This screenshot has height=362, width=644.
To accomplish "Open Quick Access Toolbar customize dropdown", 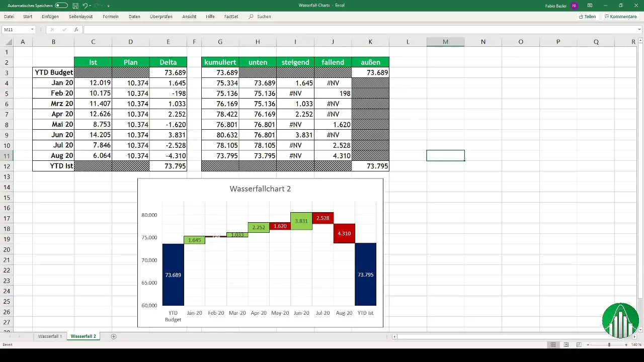I will 109,6.
